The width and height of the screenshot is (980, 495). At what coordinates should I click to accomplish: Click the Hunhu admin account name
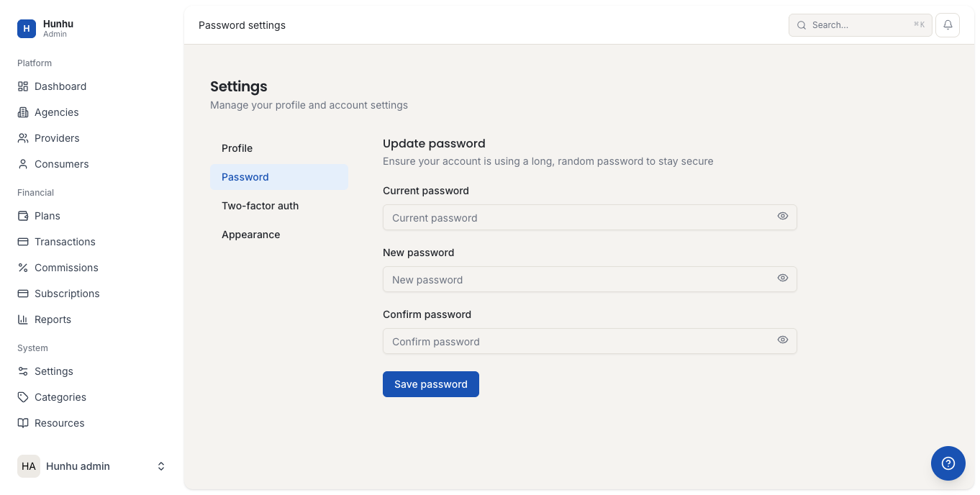[x=78, y=466]
